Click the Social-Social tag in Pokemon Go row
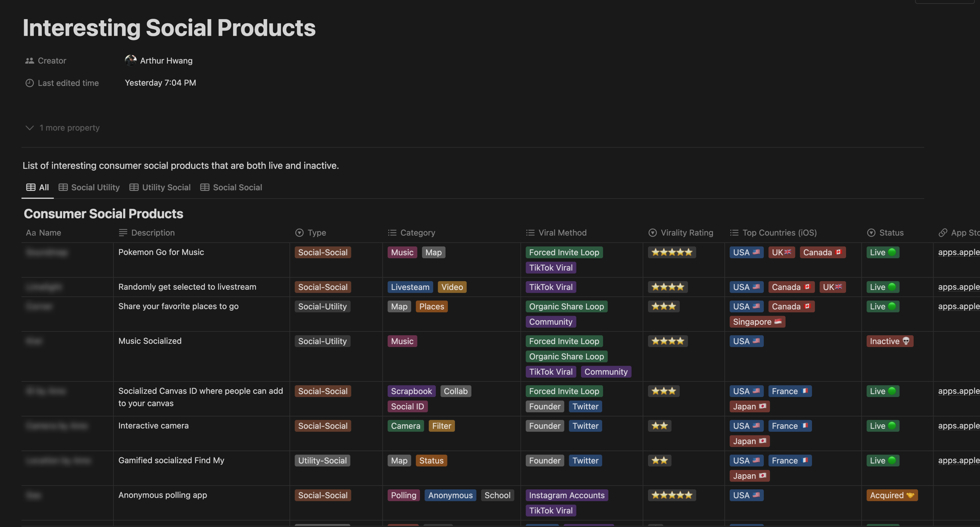 (x=323, y=252)
